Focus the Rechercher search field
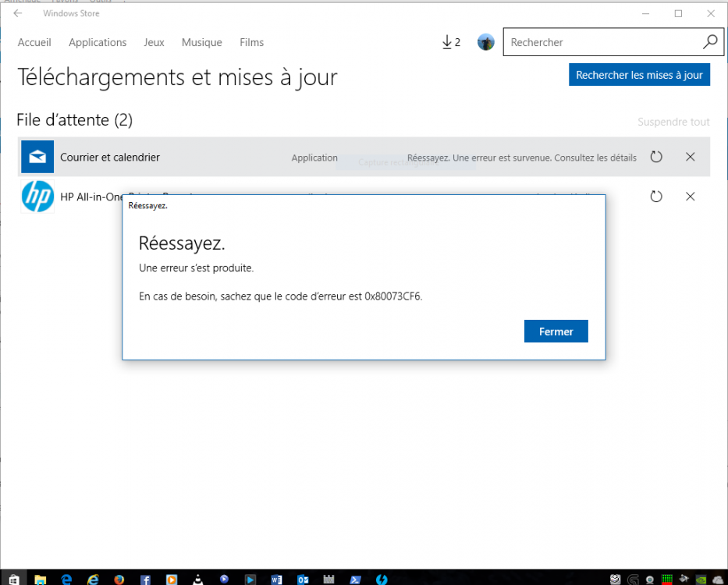This screenshot has height=585, width=728. [601, 42]
